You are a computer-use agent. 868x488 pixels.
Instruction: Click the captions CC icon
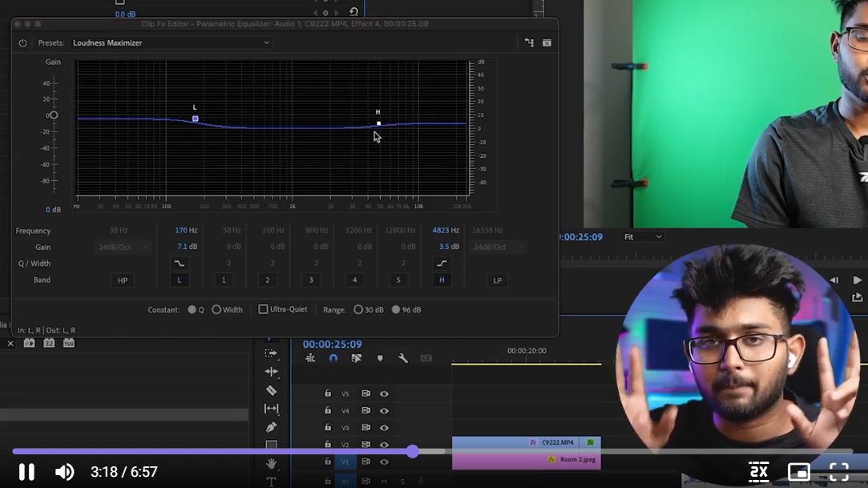point(426,358)
